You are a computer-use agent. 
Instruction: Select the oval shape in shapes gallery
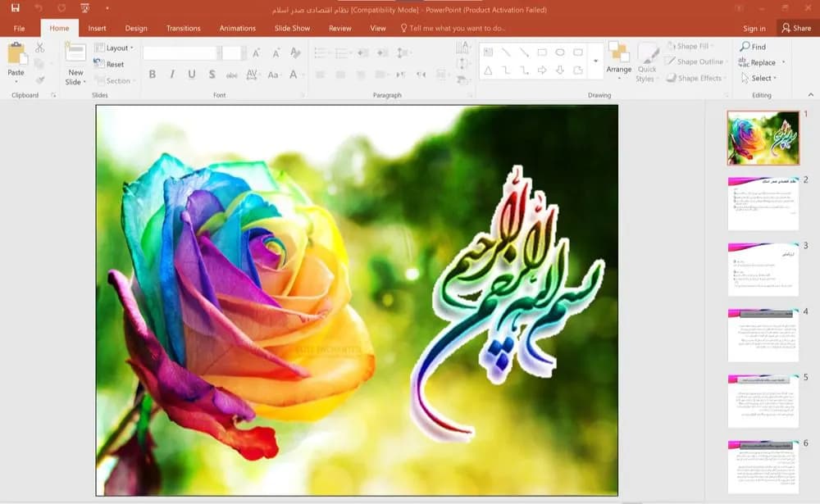560,52
